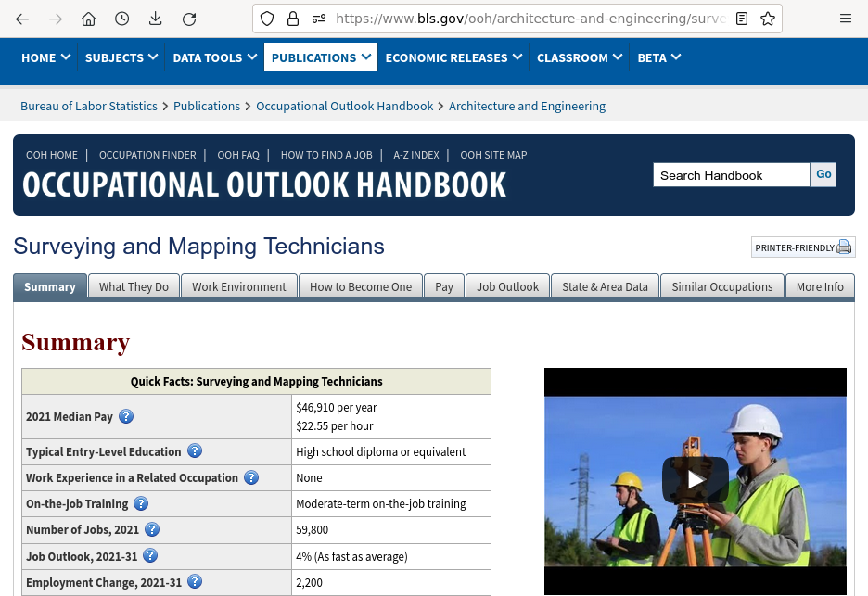Viewport: 868px width, 596px height.
Task: Switch to the Job Outlook tab
Action: tap(507, 286)
